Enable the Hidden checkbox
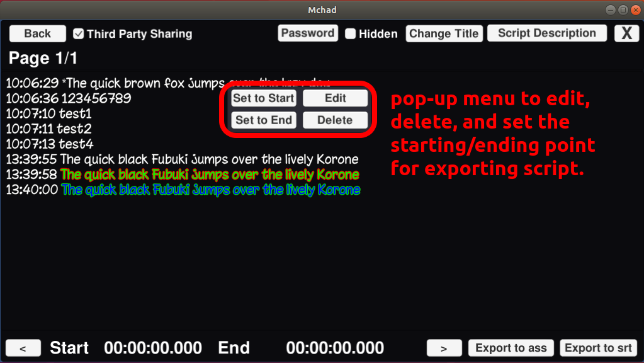The image size is (644, 363). [351, 34]
